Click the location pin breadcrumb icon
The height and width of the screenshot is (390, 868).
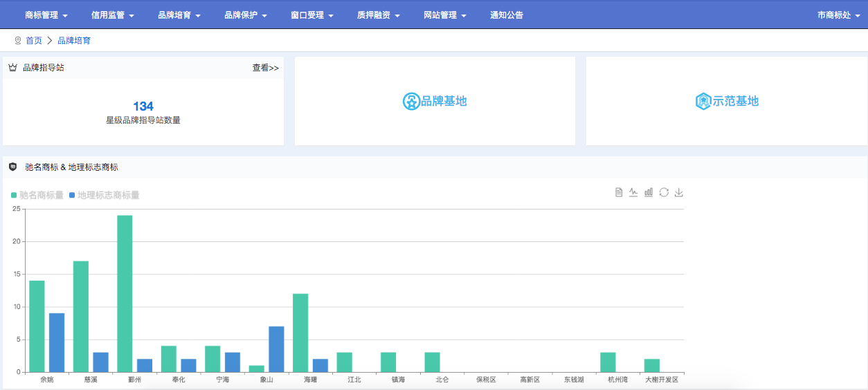coord(18,41)
